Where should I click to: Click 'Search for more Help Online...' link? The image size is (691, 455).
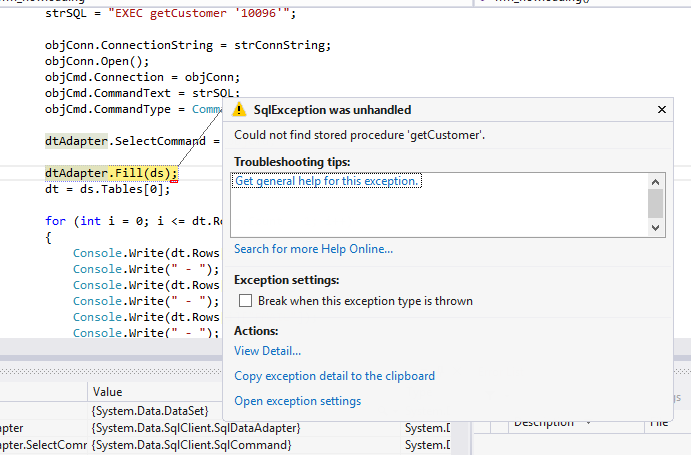tap(313, 249)
